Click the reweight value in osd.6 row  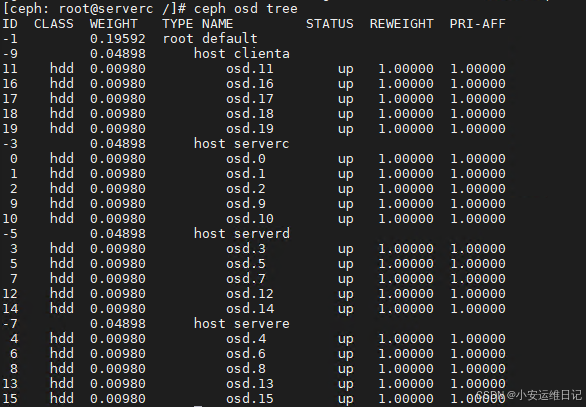406,354
